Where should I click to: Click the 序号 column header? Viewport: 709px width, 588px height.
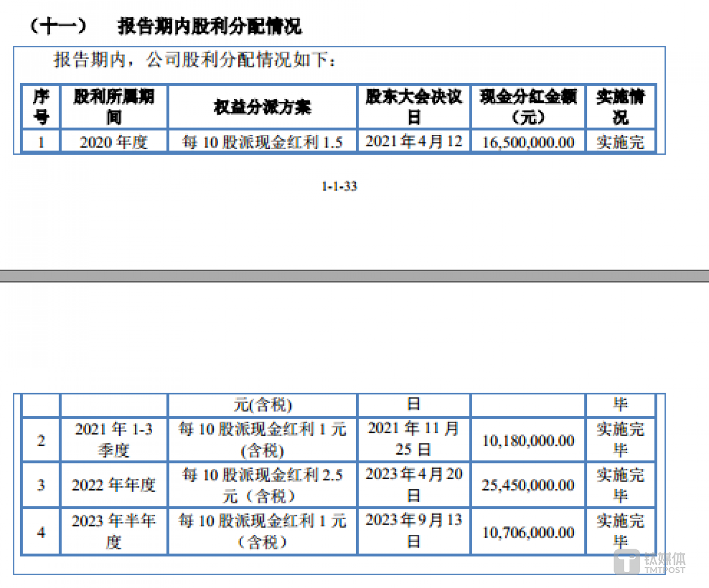[x=41, y=107]
